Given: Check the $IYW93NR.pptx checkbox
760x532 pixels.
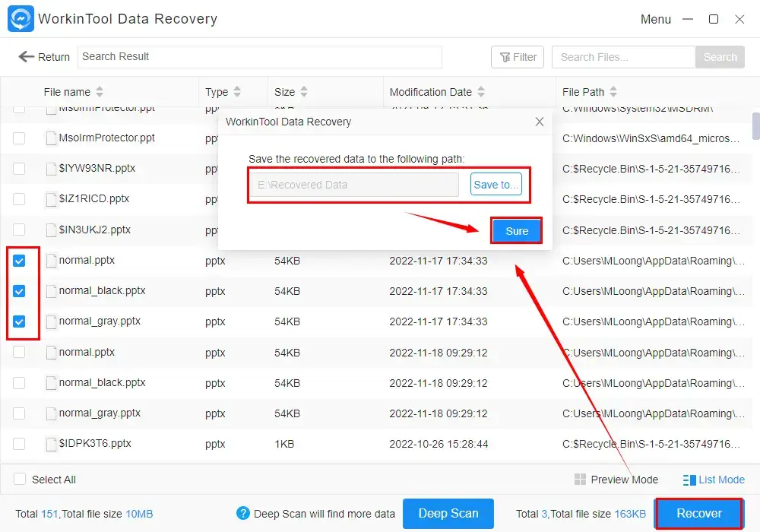Looking at the screenshot, I should click(19, 169).
